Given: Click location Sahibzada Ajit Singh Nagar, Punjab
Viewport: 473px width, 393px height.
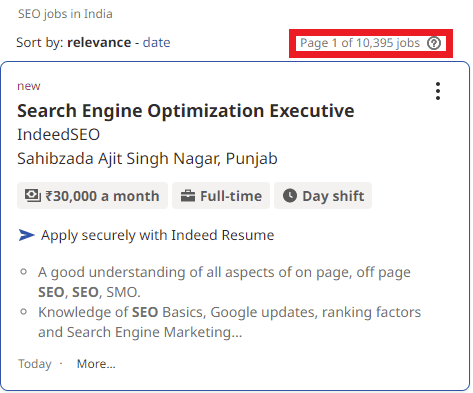Looking at the screenshot, I should (147, 159).
